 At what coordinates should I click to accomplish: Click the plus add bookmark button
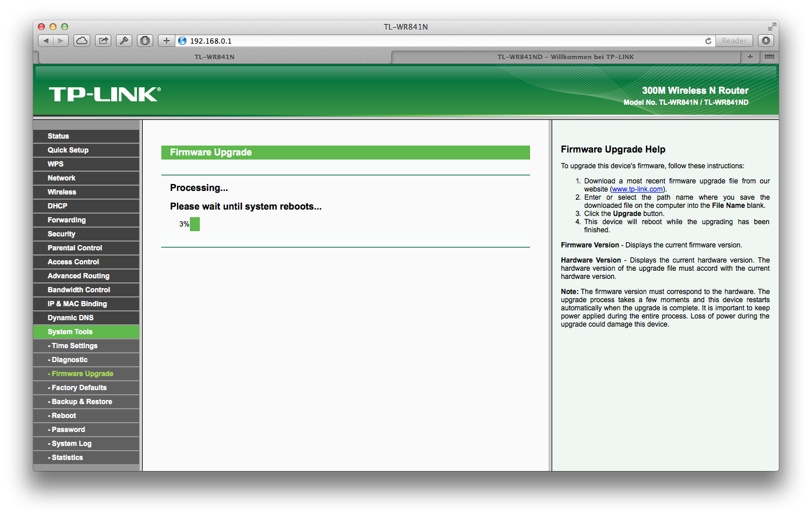click(x=167, y=41)
